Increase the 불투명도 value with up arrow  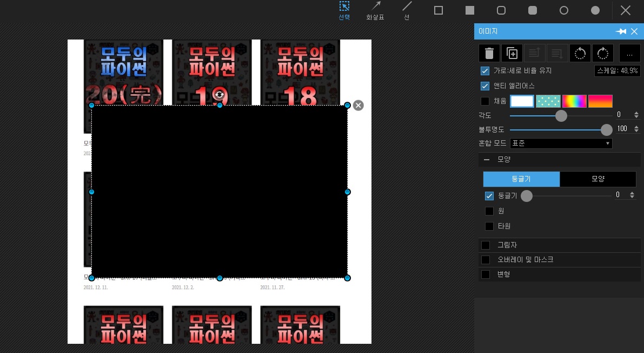(x=636, y=127)
